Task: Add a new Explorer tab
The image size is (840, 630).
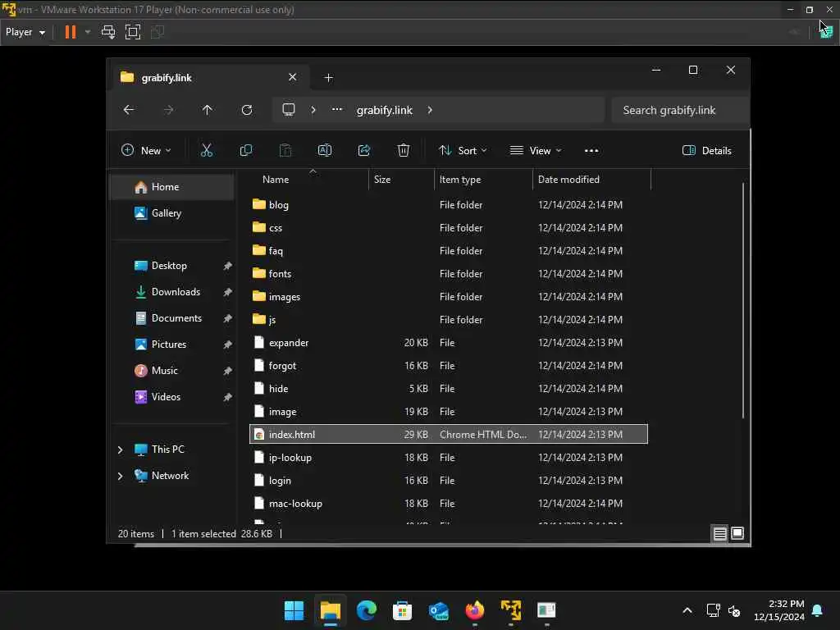Action: pos(328,78)
